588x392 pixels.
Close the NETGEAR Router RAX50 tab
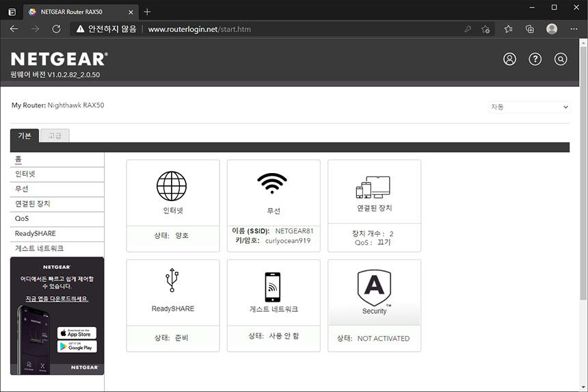click(131, 12)
